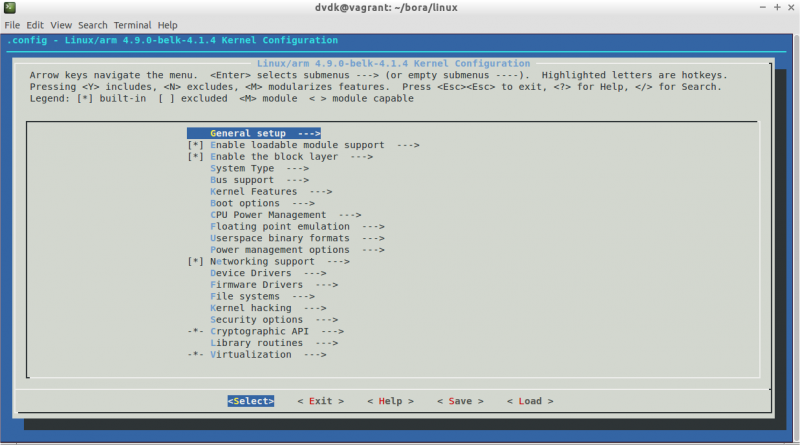Click the <Select> button
Viewport: 800px width, 445px height.
(x=251, y=401)
